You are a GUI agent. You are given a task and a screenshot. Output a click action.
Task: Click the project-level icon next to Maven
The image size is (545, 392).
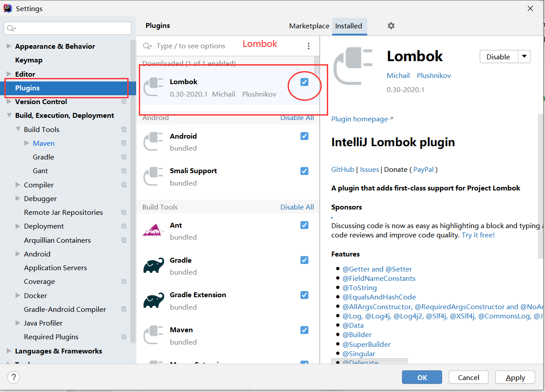coord(124,144)
